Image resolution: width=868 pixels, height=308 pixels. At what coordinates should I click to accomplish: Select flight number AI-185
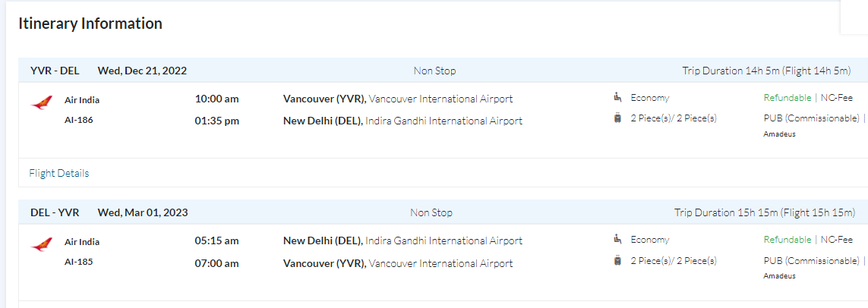pos(79,262)
